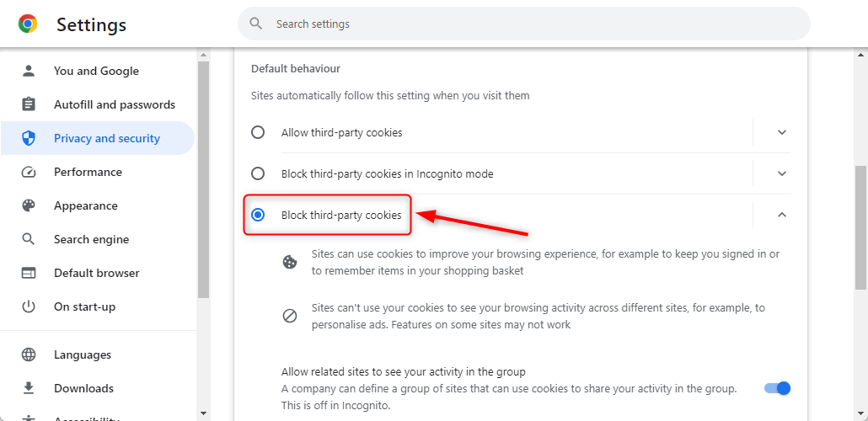Click into the Search settings field
Image resolution: width=868 pixels, height=421 pixels.
pos(523,24)
